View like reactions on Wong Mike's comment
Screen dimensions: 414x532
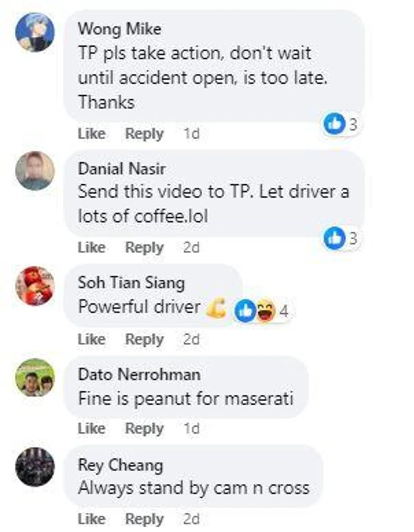(341, 124)
